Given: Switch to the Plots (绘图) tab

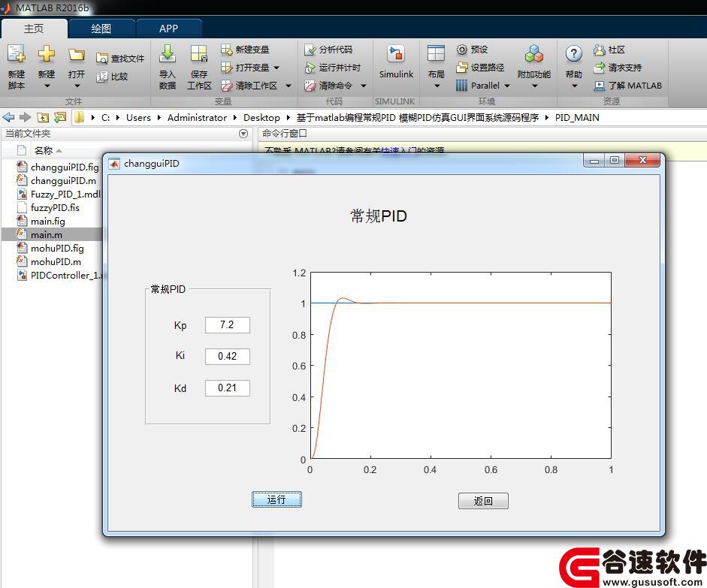Looking at the screenshot, I should 101,29.
